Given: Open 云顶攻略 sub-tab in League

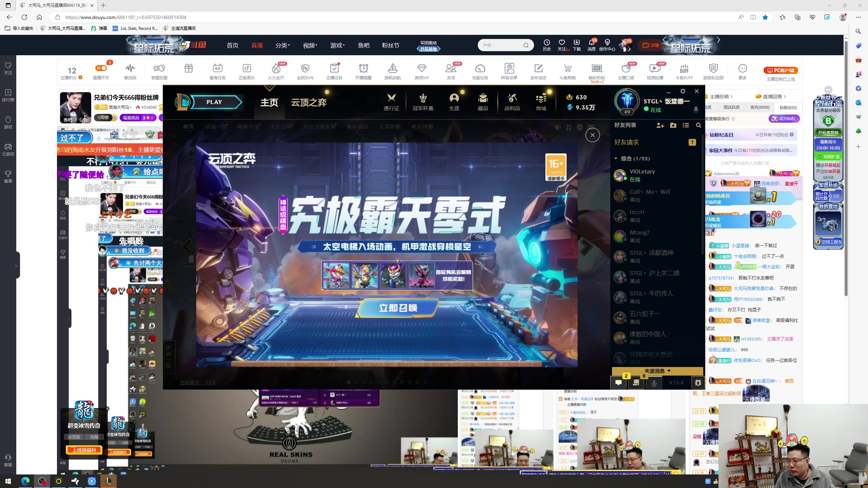Looking at the screenshot, I should pyautogui.click(x=390, y=127).
